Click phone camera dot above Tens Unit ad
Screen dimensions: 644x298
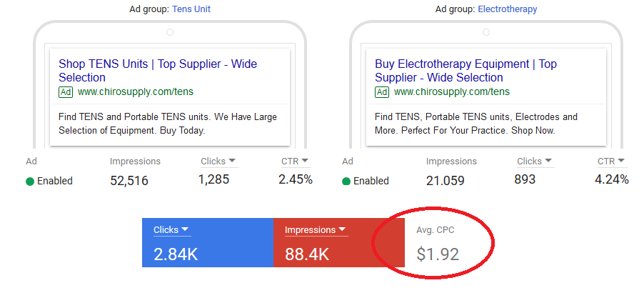(169, 32)
